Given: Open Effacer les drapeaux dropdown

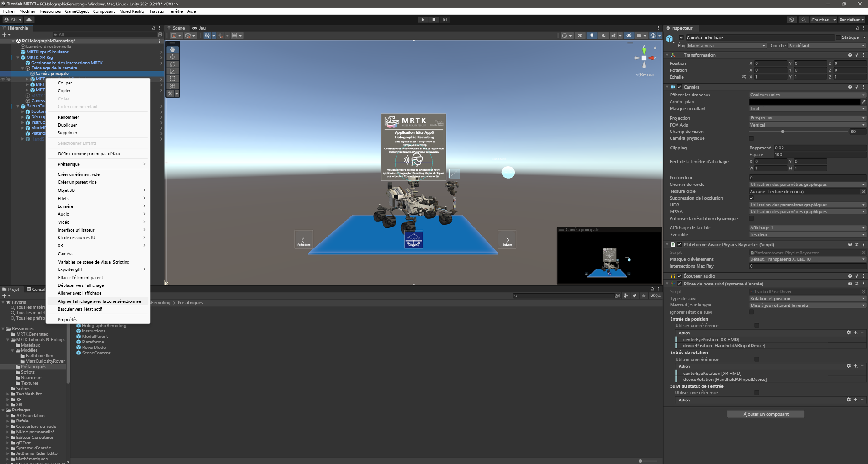Looking at the screenshot, I should coord(807,95).
